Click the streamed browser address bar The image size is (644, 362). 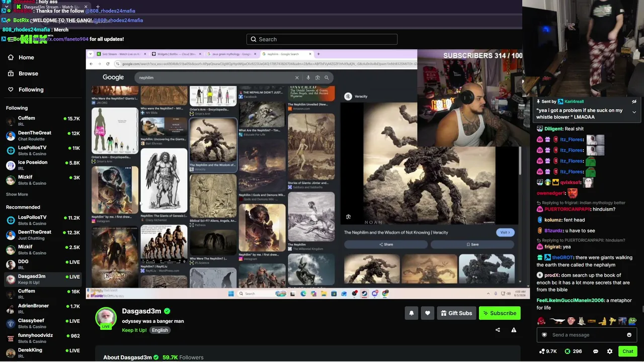267,64
